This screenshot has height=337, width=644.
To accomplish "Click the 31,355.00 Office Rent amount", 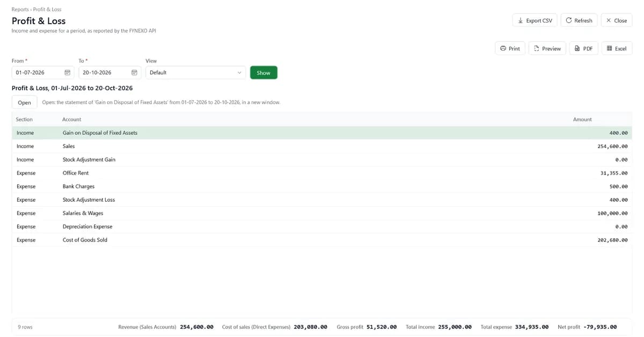I will pyautogui.click(x=614, y=173).
